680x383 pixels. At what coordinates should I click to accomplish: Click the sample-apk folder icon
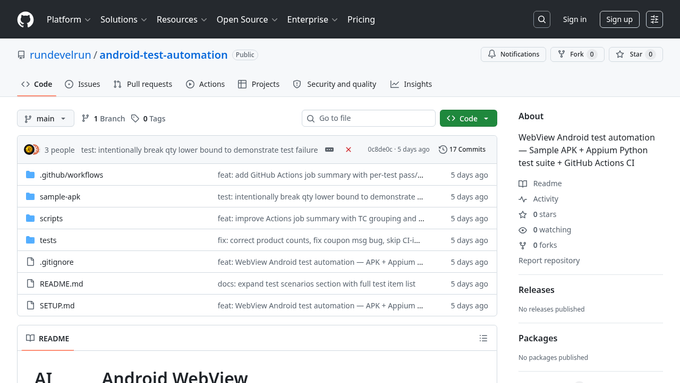tap(30, 196)
